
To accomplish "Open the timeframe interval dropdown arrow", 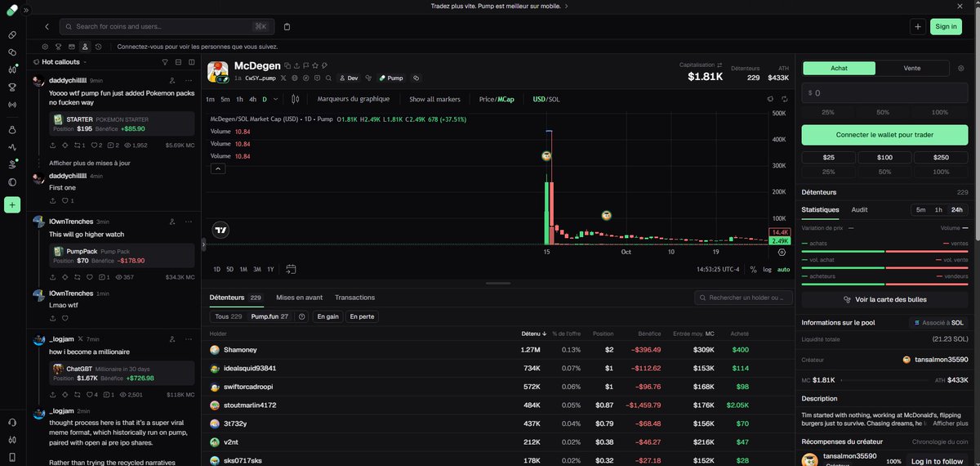I will tap(275, 99).
